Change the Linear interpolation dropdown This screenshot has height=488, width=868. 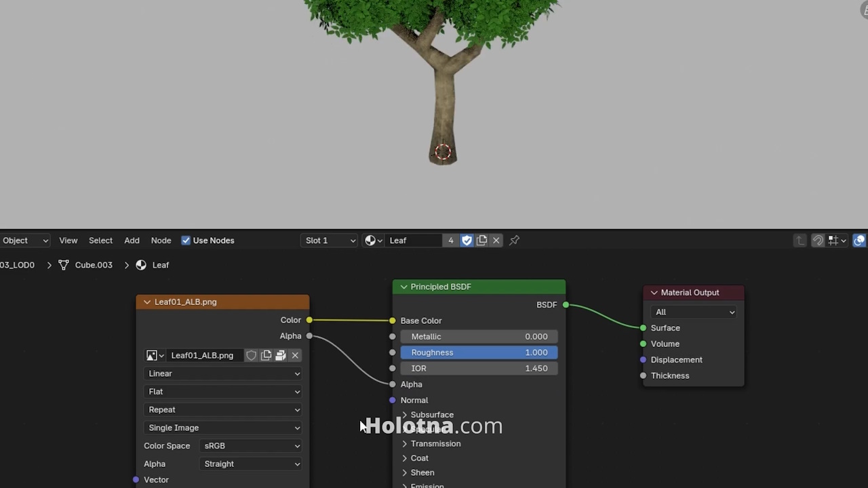click(223, 373)
